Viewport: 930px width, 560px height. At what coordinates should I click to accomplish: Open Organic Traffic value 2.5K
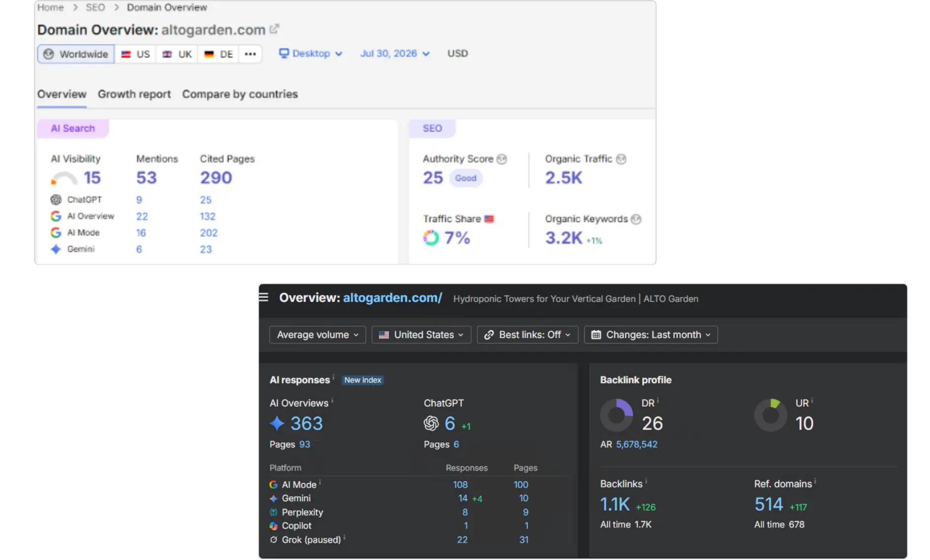point(563,178)
